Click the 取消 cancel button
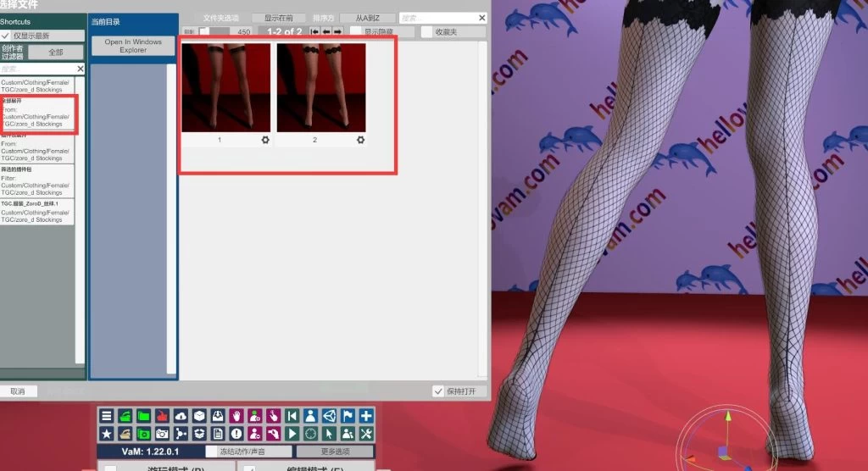This screenshot has height=471, width=868. (x=19, y=391)
